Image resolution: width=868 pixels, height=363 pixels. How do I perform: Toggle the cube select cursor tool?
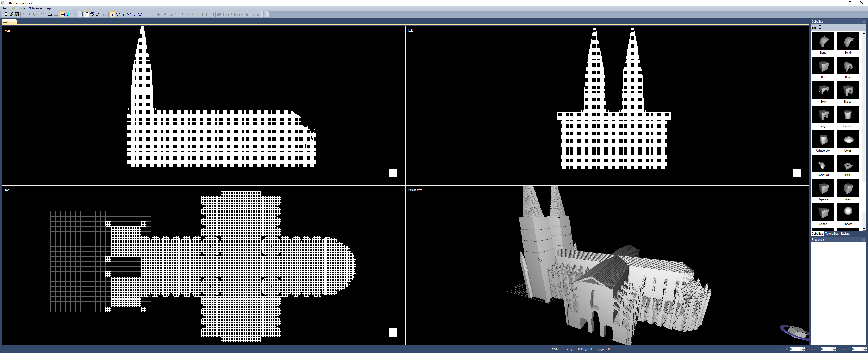(87, 14)
